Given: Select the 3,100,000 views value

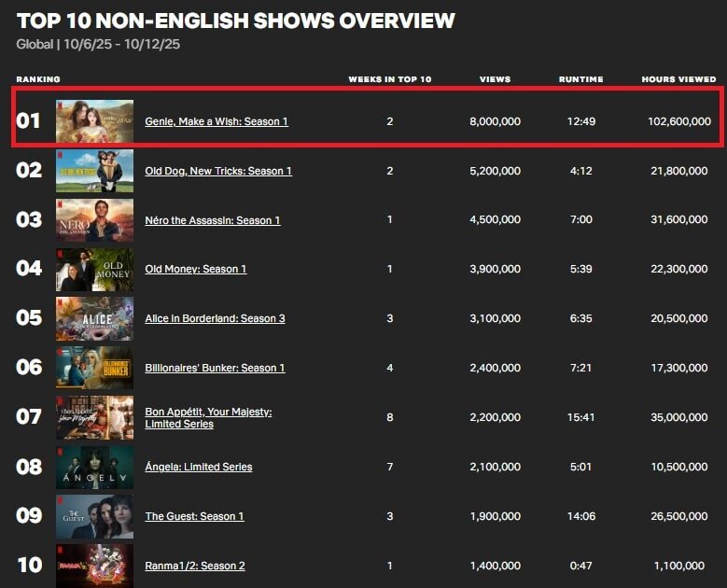Looking at the screenshot, I should (x=496, y=318).
